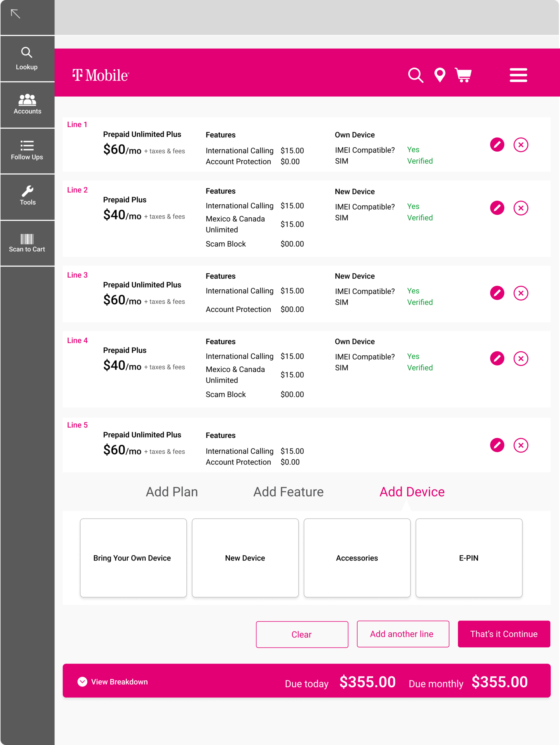The height and width of the screenshot is (745, 560).
Task: Switch to the Add Plan tab
Action: click(x=172, y=492)
